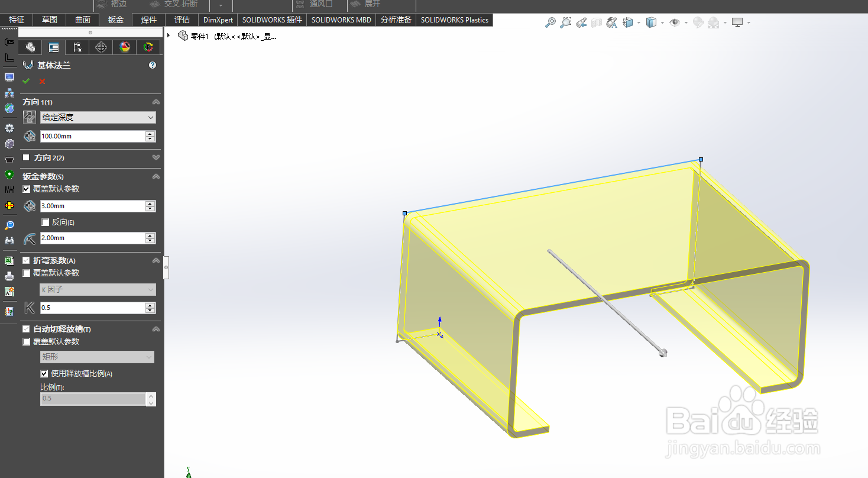
Task: Click the View Settings monitor icon
Action: (x=737, y=22)
